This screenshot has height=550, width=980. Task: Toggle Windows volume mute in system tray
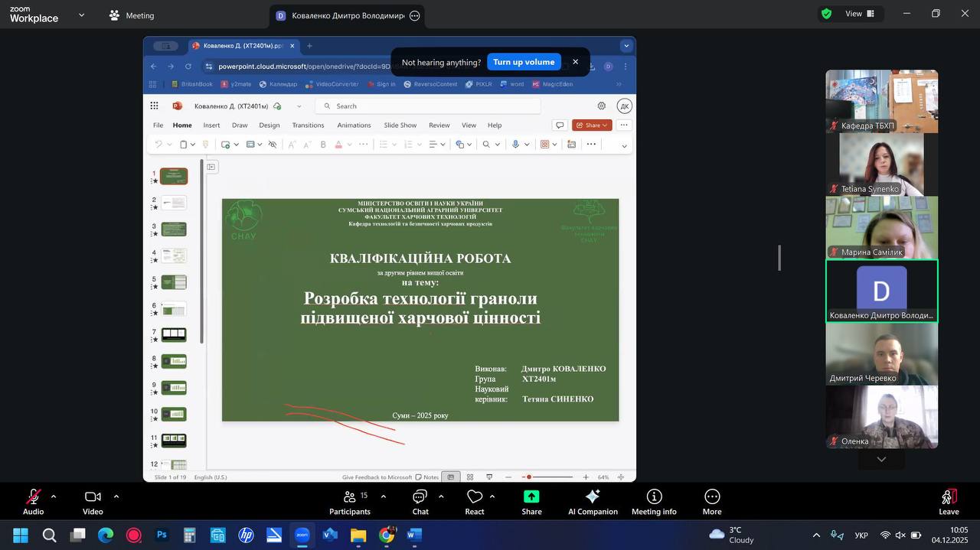click(x=900, y=535)
